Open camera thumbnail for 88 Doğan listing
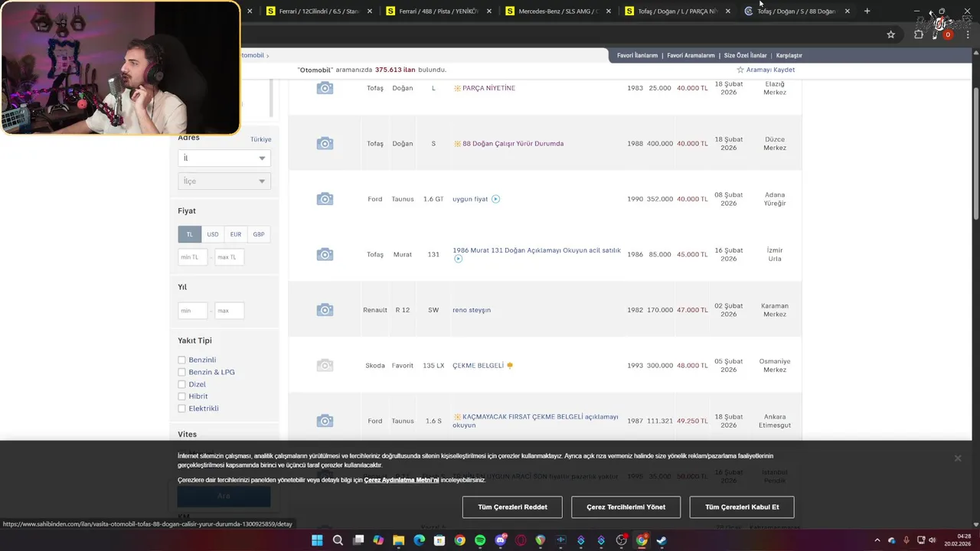Viewport: 980px width, 551px height. click(x=325, y=143)
